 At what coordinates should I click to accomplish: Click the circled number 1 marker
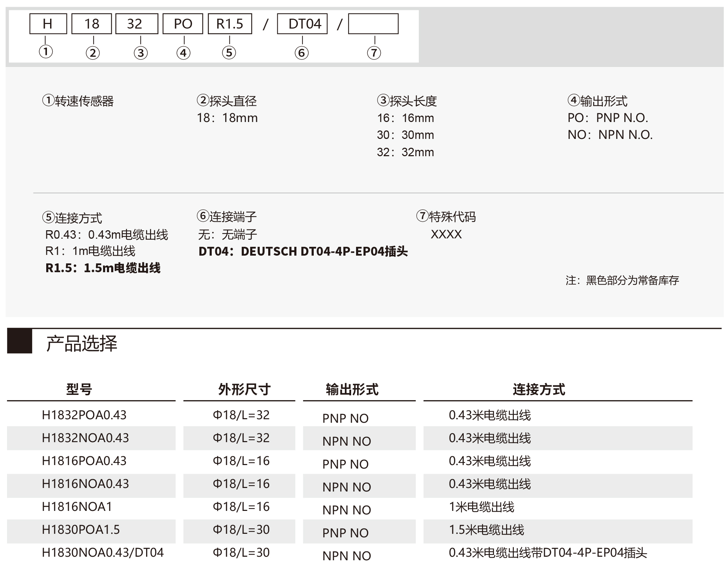tap(46, 52)
